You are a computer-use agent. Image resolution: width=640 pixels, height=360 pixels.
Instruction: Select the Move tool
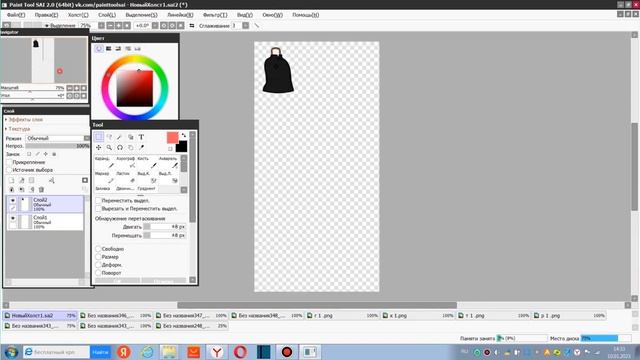[99, 147]
